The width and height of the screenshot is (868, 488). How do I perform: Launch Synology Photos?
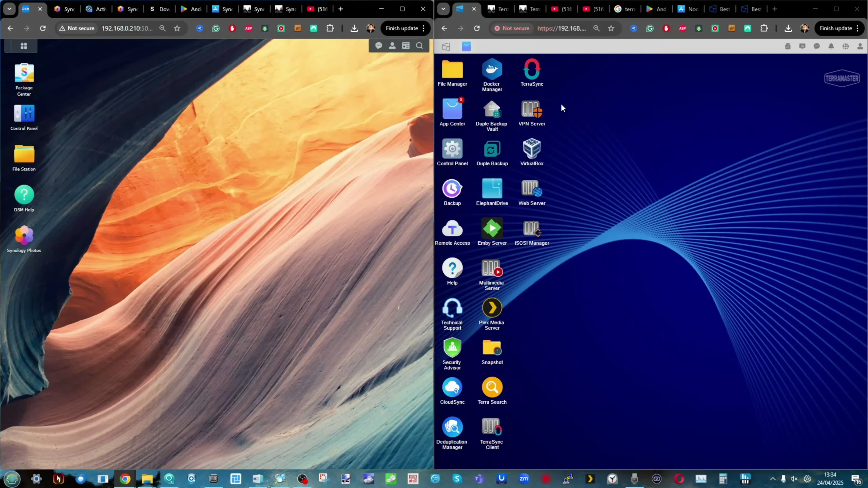coord(24,239)
